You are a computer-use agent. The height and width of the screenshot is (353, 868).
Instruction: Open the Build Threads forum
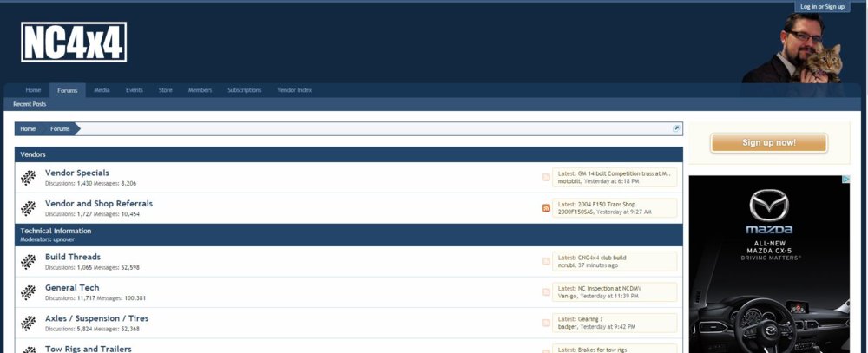[73, 257]
